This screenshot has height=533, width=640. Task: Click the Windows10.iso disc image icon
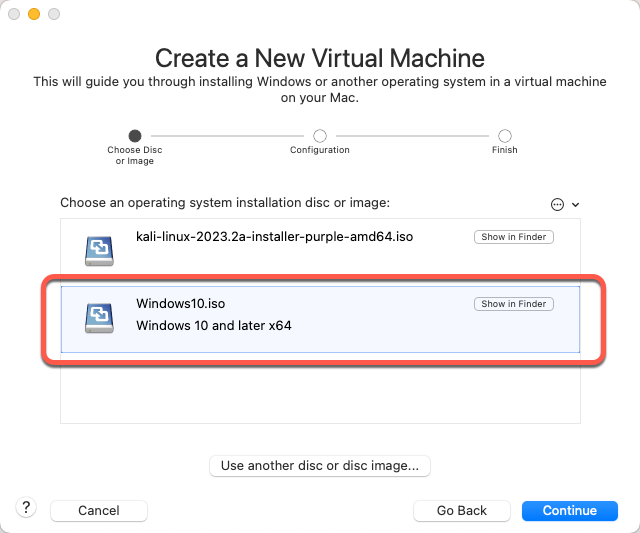(99, 318)
